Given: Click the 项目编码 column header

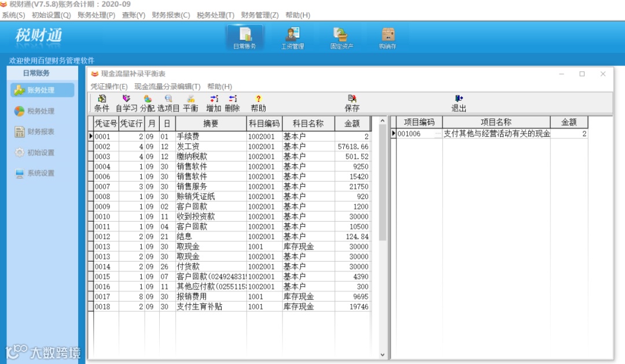Looking at the screenshot, I should [x=419, y=122].
